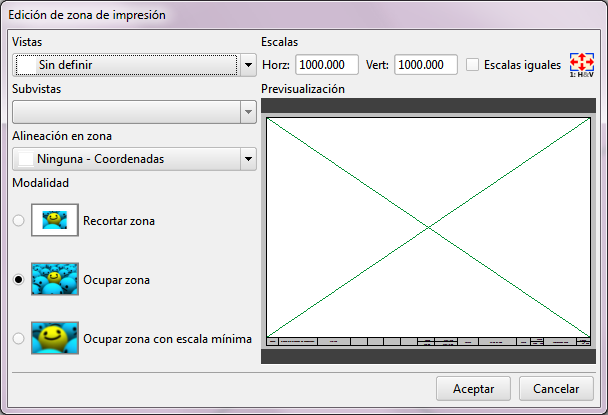
Task: Expand the Subvistas dropdown
Action: pos(248,112)
